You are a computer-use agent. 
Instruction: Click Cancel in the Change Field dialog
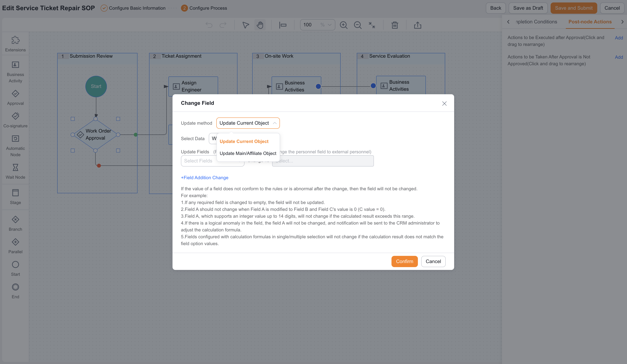tap(433, 261)
